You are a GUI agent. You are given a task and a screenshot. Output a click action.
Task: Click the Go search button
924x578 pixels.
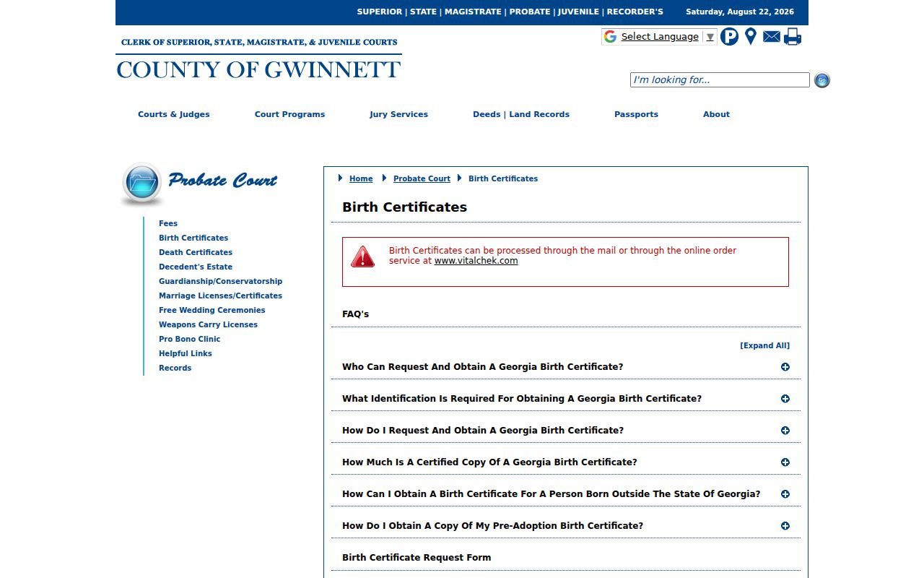822,80
